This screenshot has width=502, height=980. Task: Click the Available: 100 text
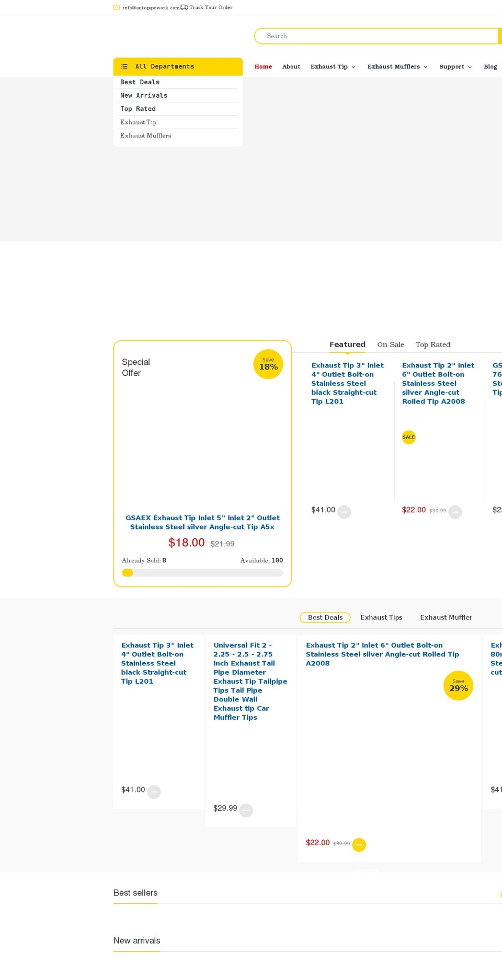point(261,560)
